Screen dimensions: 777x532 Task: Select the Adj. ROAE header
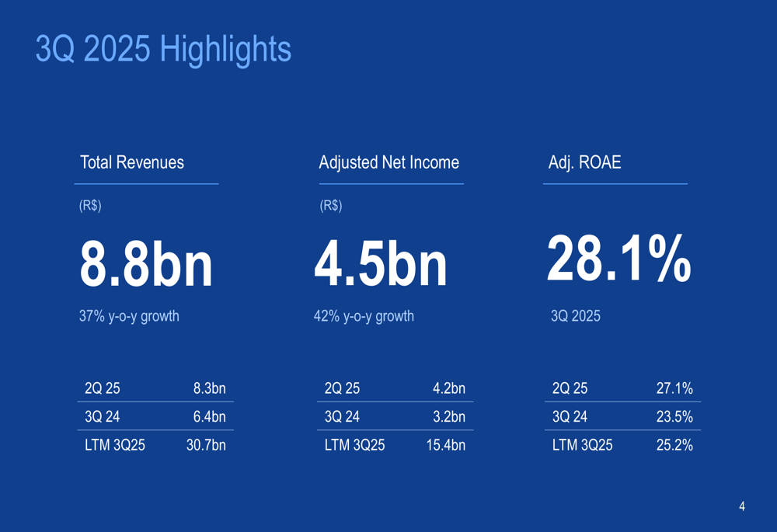pos(584,162)
